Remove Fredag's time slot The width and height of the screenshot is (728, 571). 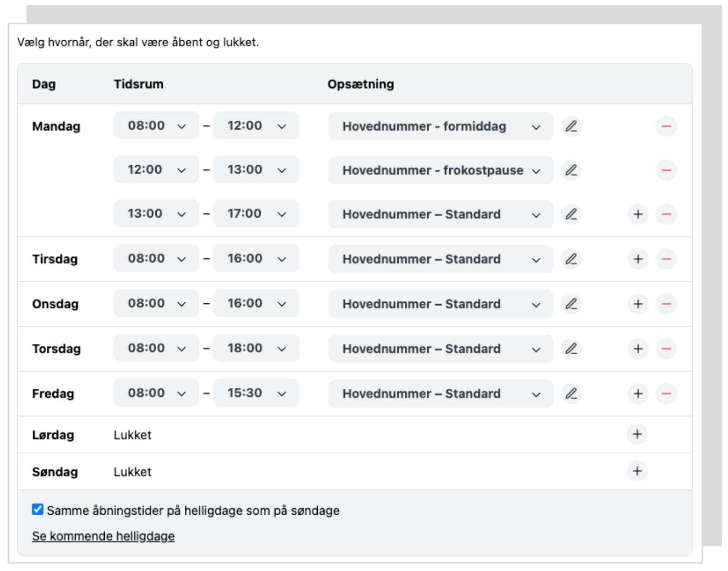tap(666, 394)
